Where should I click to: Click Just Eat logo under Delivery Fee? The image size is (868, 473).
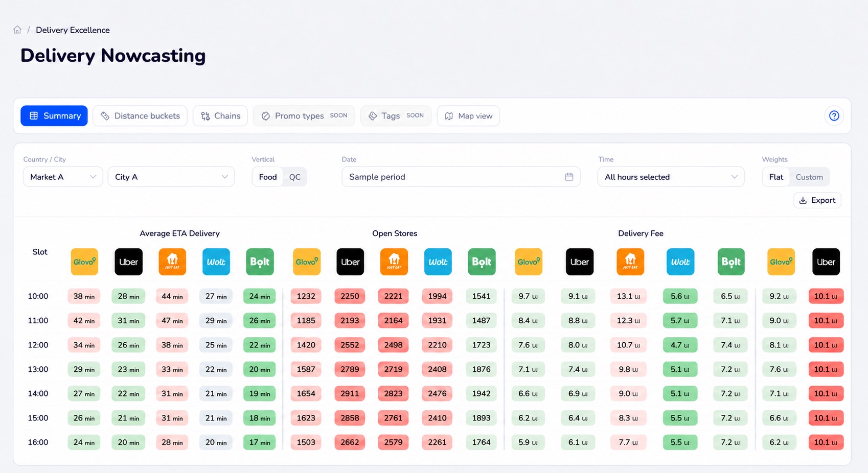630,262
